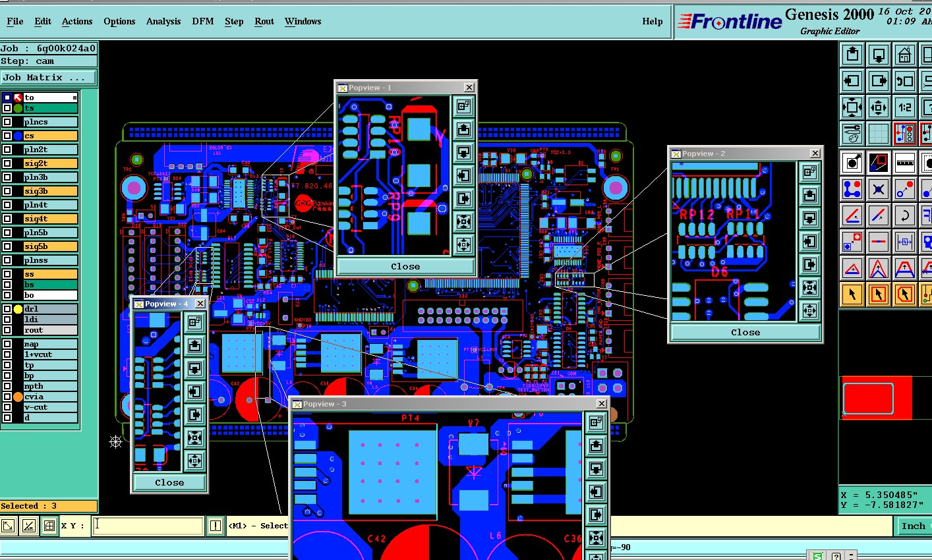Click the previous view undo-zoom icon
The width and height of the screenshot is (932, 560).
pyautogui.click(x=905, y=81)
